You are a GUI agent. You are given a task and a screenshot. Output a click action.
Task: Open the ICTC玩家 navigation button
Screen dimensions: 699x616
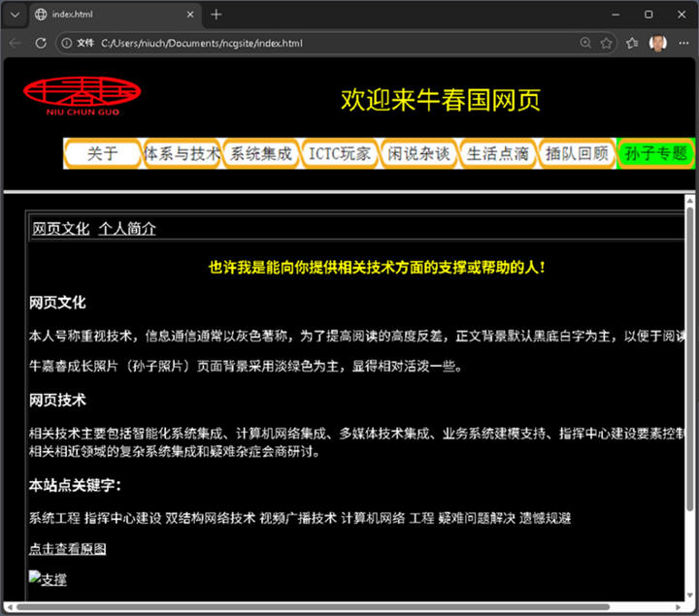coord(340,153)
